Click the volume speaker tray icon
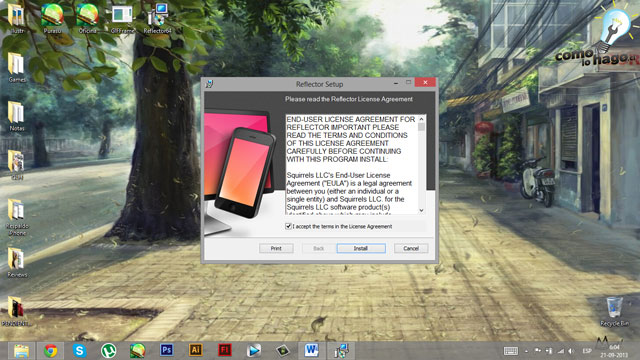Image resolution: width=640 pixels, height=360 pixels. coord(571,351)
